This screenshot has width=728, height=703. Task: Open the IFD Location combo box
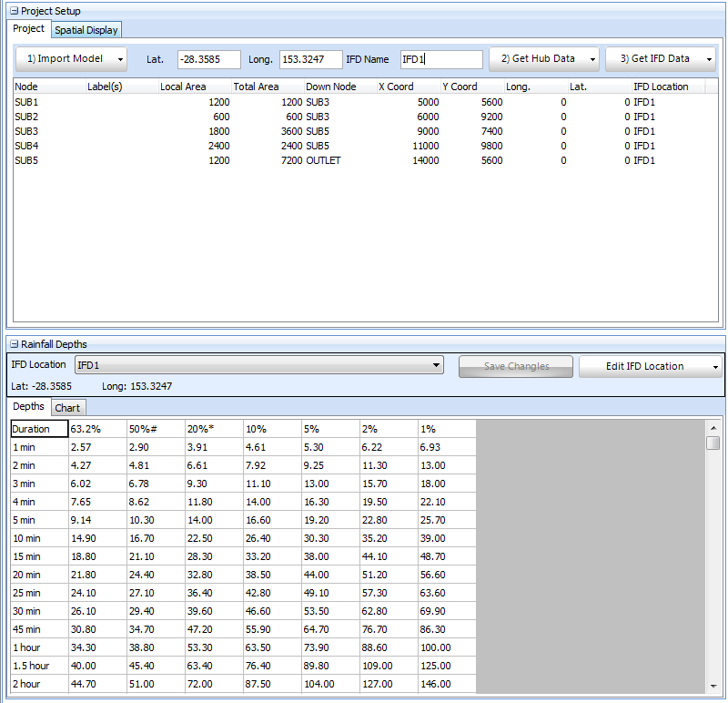click(258, 365)
